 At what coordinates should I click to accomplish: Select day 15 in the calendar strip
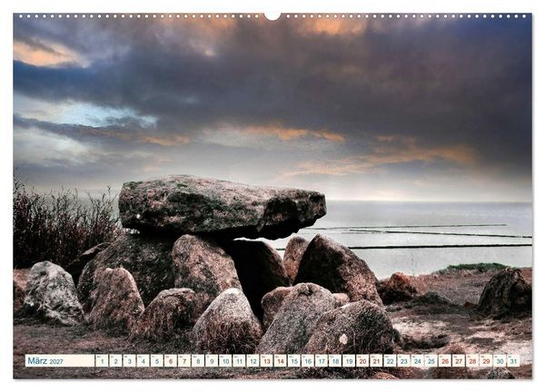[x=294, y=360]
